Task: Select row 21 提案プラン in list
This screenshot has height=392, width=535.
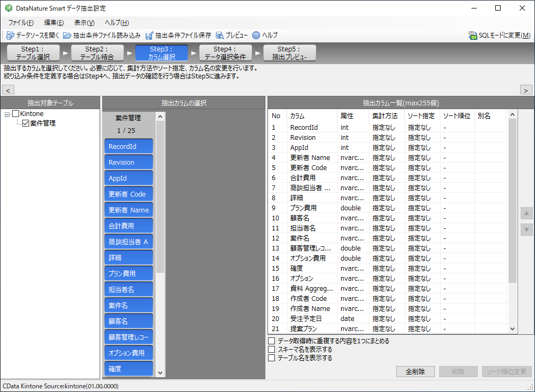Action: click(388, 329)
